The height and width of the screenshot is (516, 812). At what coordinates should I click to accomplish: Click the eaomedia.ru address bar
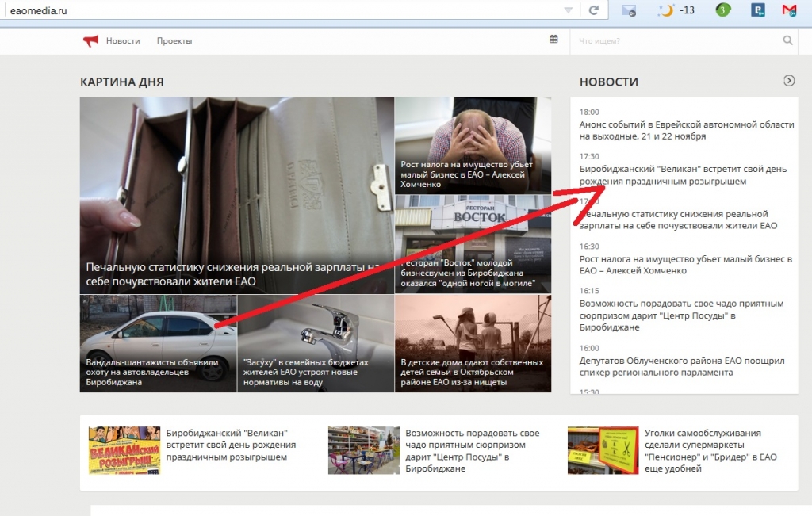(x=278, y=10)
